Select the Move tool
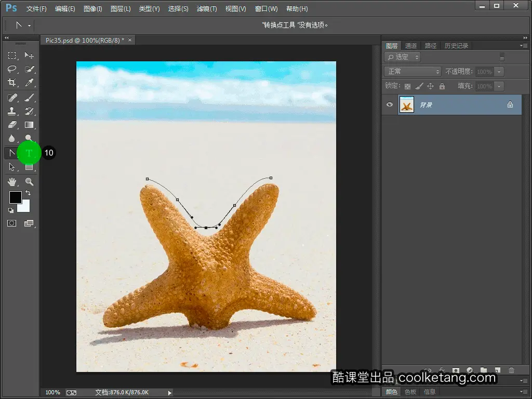 pos(29,55)
